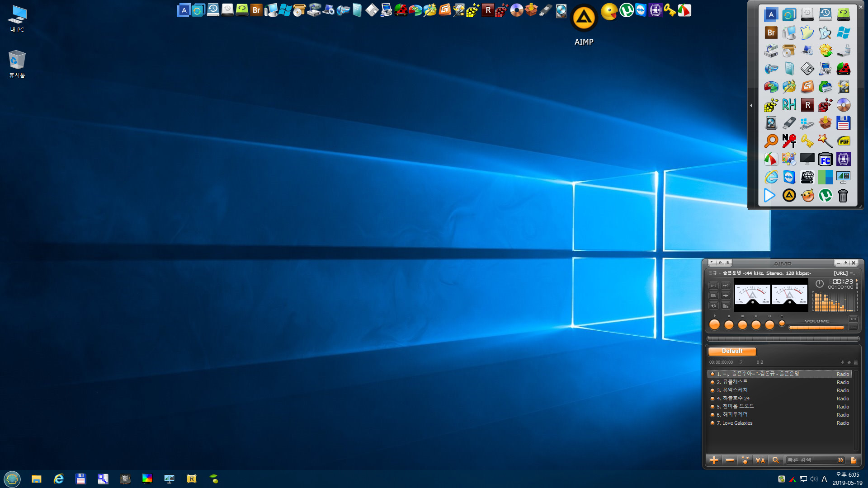868x488 pixels.
Task: Open playlist misc three-dots menu
Action: click(x=745, y=460)
